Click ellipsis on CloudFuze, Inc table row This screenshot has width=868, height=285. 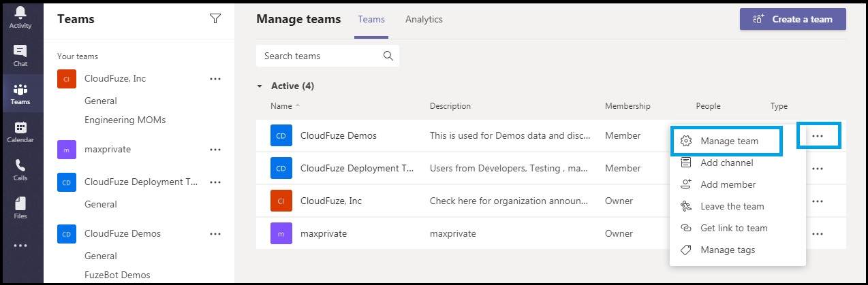(x=818, y=201)
